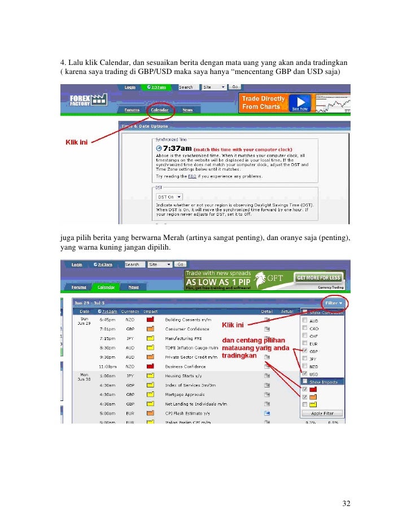Screen dimensions: 411x532
Task: Click the GFT lion logo in banner
Action: [x=260, y=280]
